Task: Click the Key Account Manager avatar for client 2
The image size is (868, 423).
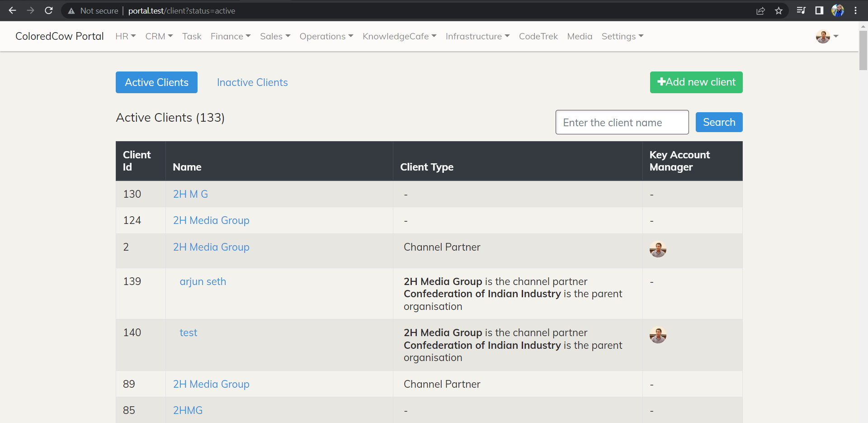Action: pos(658,249)
